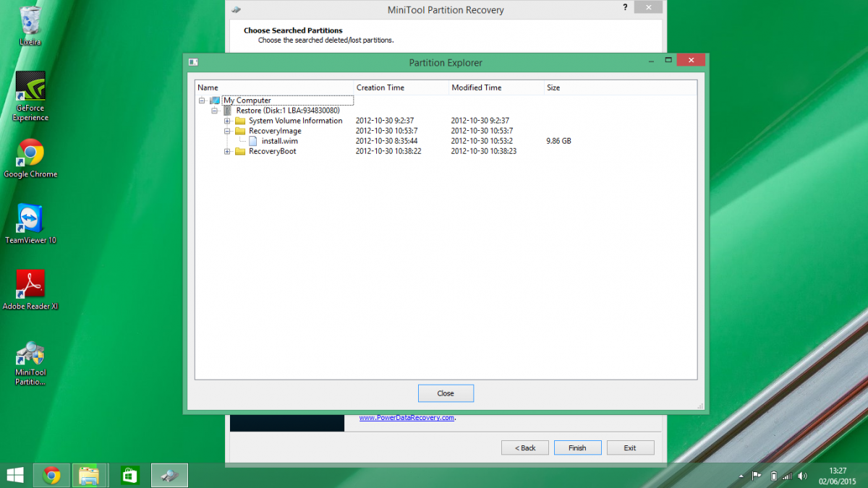
Task: Click the Close button in Partition Explorer
Action: (x=446, y=393)
